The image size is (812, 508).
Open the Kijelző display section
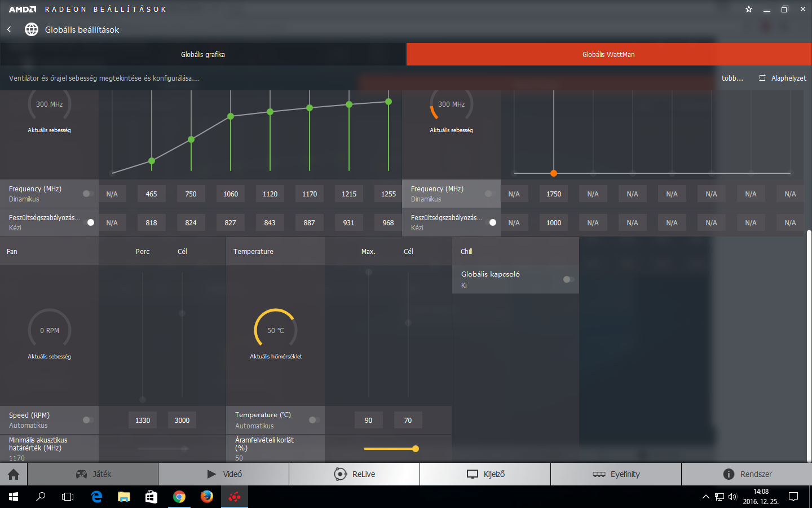[x=486, y=474]
